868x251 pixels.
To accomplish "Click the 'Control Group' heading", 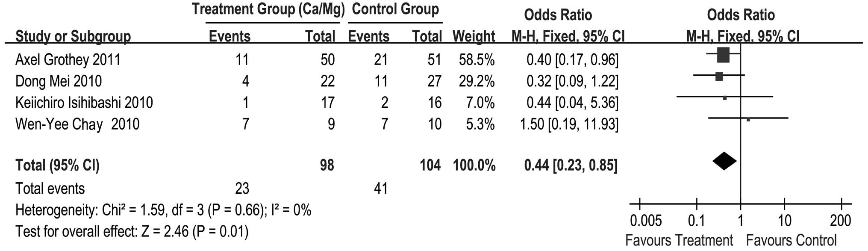I will tap(395, 9).
